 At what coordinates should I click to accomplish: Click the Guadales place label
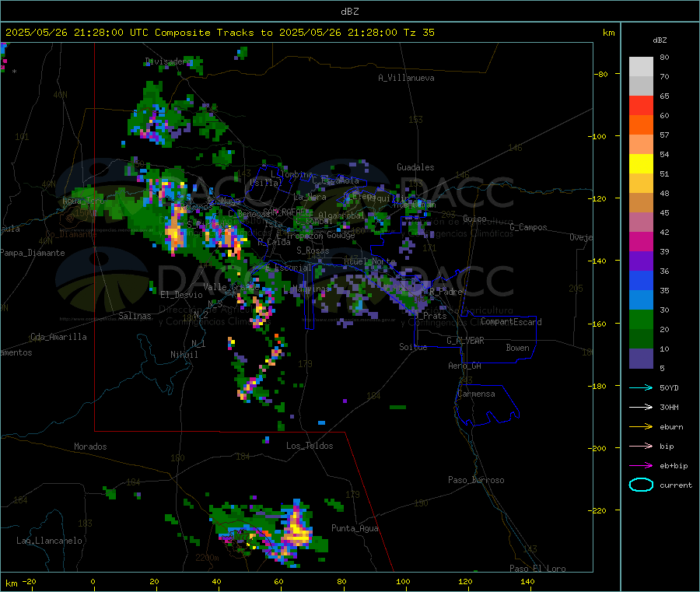tap(415, 167)
